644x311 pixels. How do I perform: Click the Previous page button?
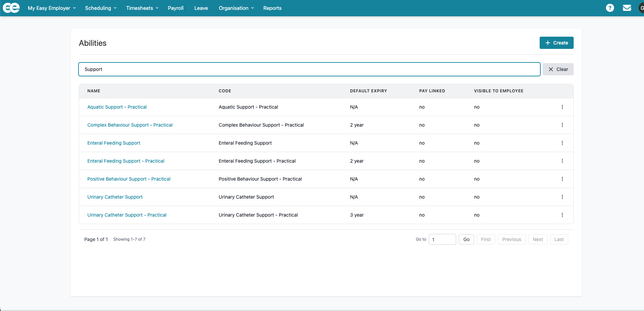tap(512, 239)
